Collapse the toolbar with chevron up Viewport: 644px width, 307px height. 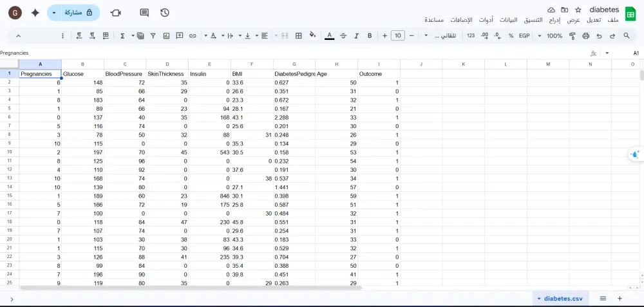(x=19, y=35)
